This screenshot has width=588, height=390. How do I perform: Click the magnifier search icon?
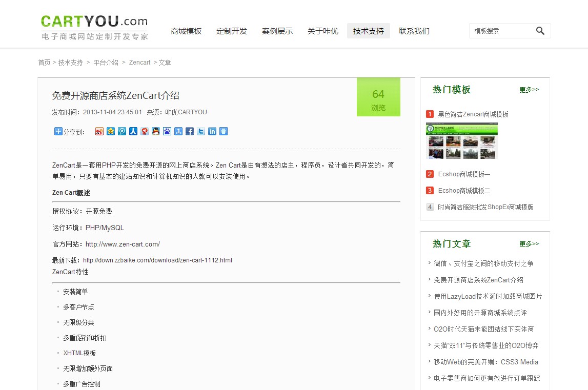pos(540,31)
